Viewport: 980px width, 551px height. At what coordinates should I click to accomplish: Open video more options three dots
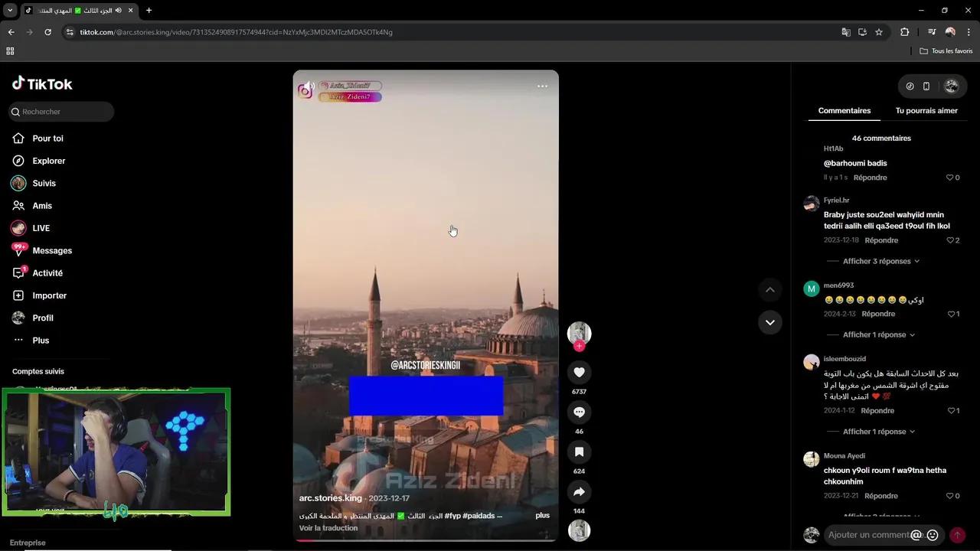click(542, 86)
